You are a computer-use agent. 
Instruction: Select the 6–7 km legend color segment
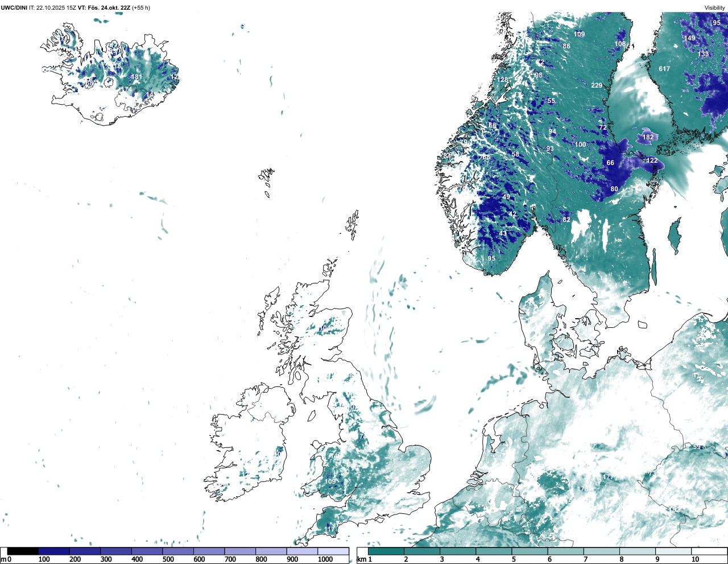(x=566, y=551)
